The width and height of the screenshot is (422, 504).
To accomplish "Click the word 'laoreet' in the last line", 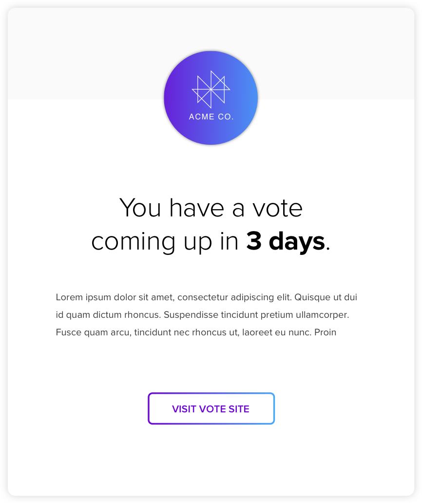I will (257, 332).
